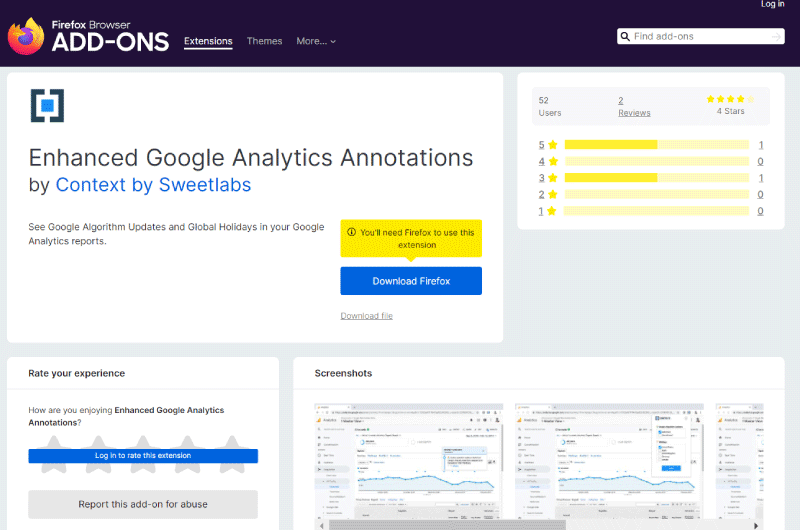The image size is (800, 530).
Task: Open the first screenshot thumbnail
Action: 409,461
